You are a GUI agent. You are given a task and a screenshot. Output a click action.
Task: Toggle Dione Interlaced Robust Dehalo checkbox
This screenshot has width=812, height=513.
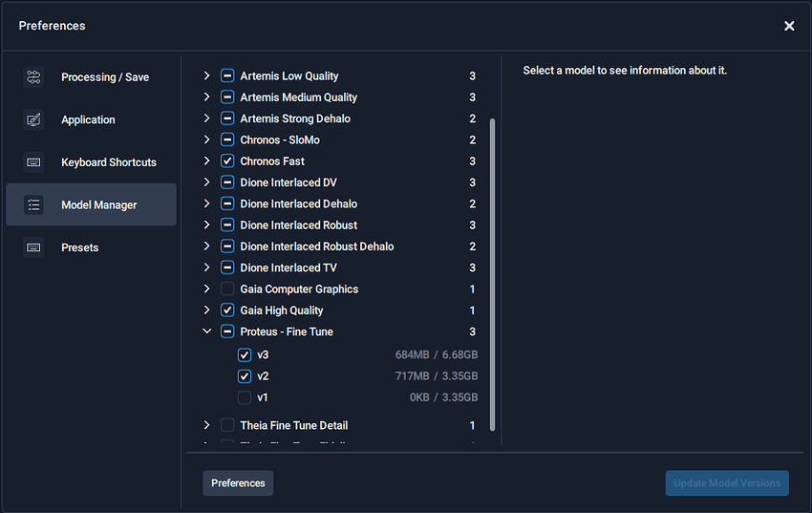point(227,246)
